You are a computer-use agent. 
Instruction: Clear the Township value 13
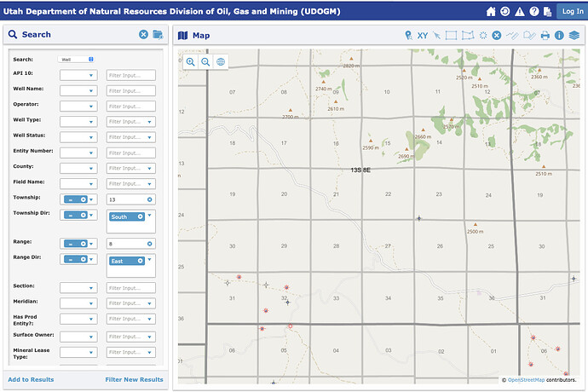tap(150, 199)
